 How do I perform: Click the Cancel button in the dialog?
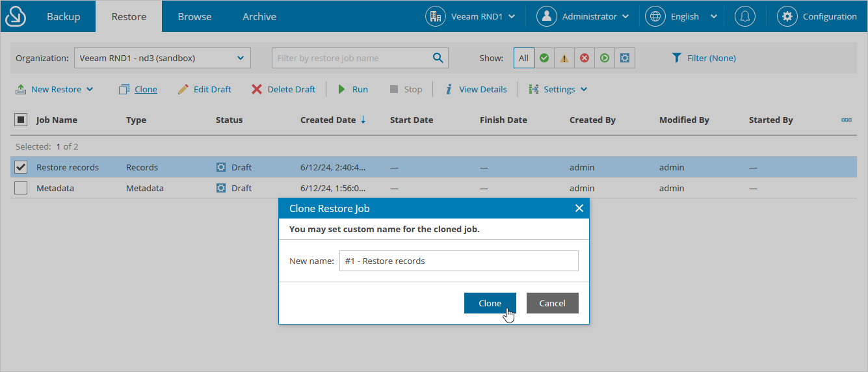(553, 303)
